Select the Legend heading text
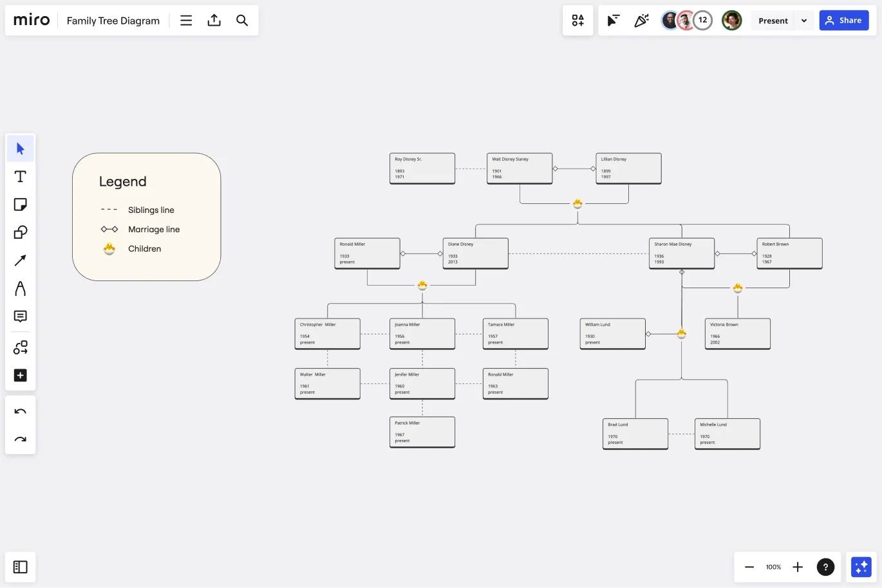 click(x=123, y=181)
